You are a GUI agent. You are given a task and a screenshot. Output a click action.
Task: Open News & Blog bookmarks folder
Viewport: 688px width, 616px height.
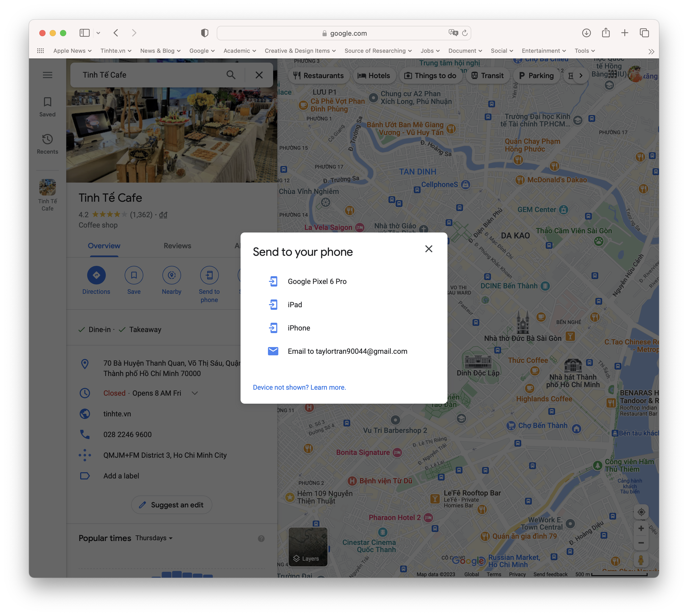point(160,51)
